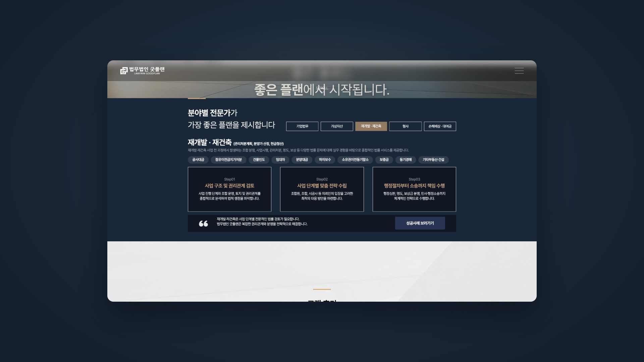Select the 가상자산 tab
Viewport: 644px width, 362px height.
click(x=337, y=126)
